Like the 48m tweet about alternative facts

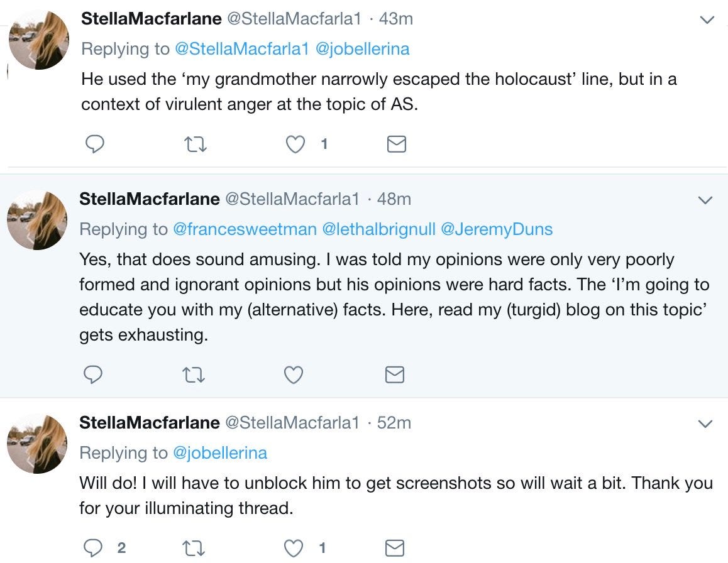pyautogui.click(x=294, y=375)
